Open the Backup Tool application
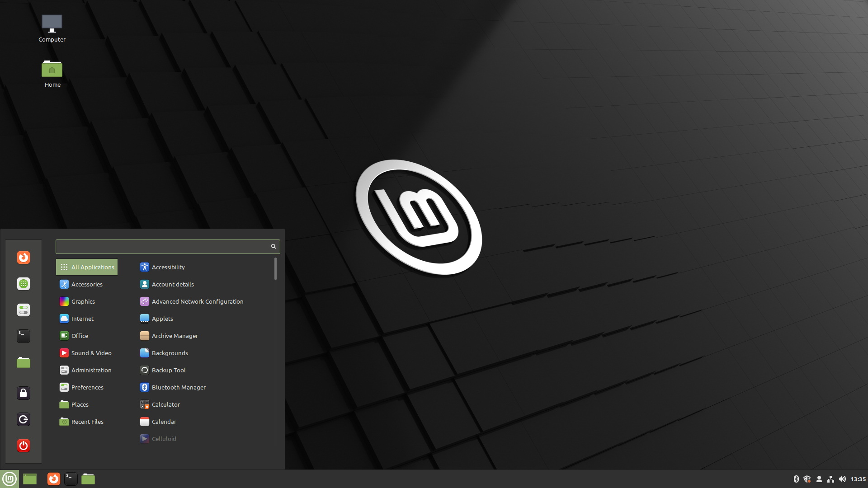Image resolution: width=868 pixels, height=488 pixels. point(169,370)
